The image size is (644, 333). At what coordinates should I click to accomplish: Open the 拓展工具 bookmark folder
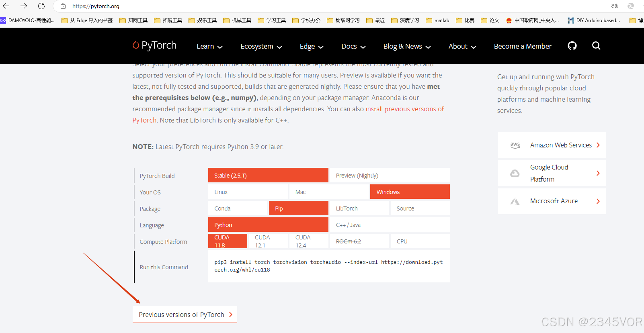[168, 20]
